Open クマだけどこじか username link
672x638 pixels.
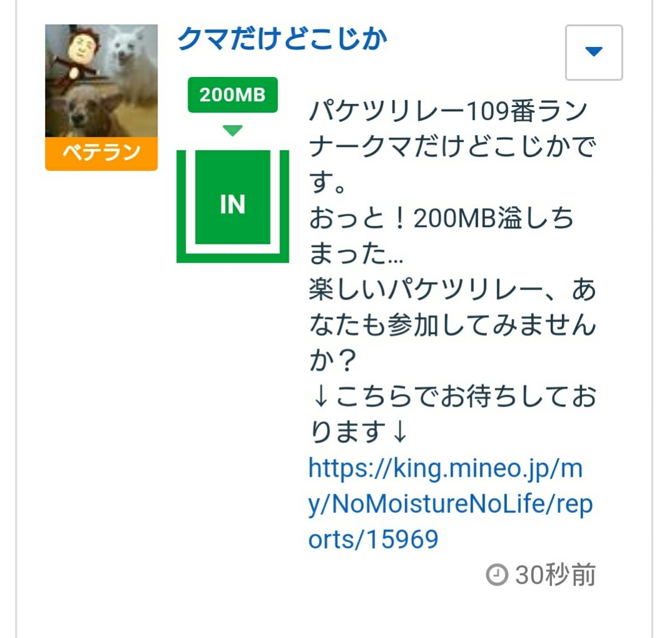[x=283, y=39]
